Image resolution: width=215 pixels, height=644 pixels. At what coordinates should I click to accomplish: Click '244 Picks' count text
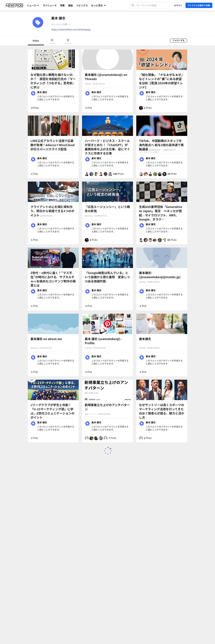point(118,174)
